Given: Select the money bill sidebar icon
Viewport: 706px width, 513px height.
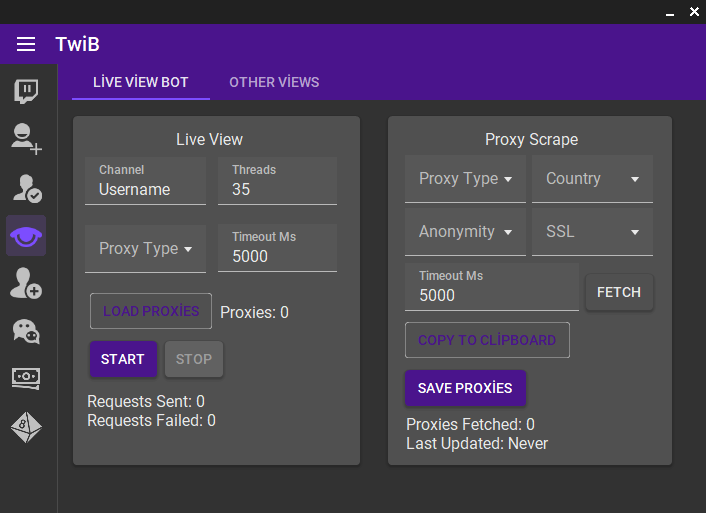Looking at the screenshot, I should coord(26,378).
